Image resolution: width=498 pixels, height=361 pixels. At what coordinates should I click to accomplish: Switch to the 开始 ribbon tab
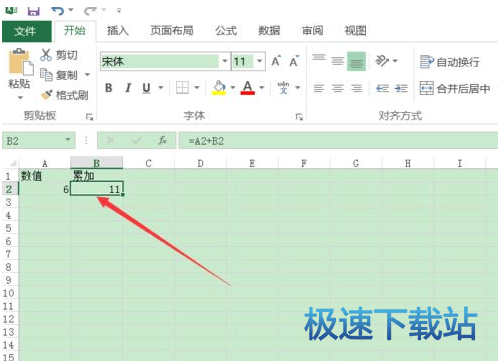pyautogui.click(x=75, y=31)
